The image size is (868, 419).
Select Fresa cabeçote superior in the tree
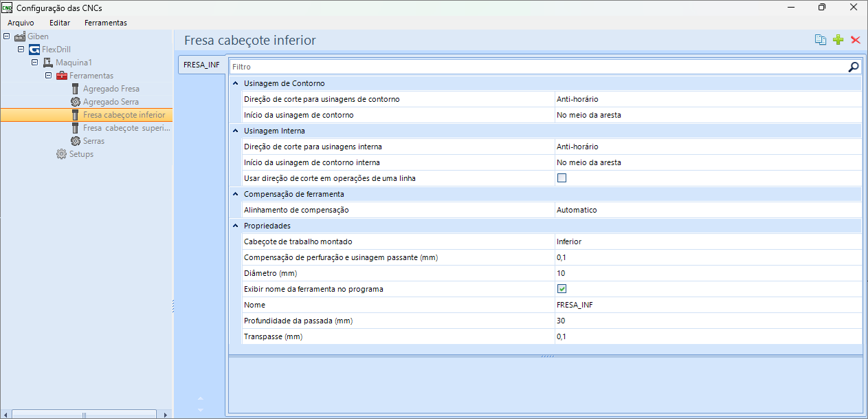pyautogui.click(x=126, y=128)
